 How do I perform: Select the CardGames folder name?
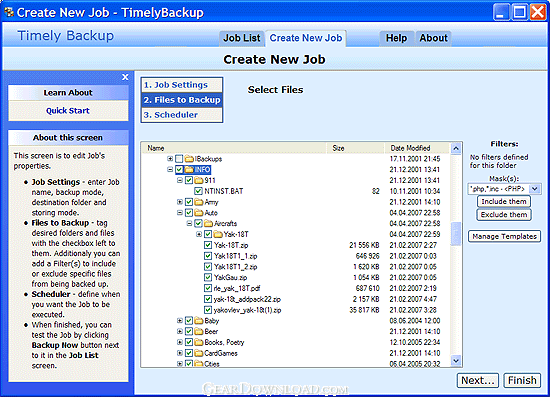coord(221,353)
